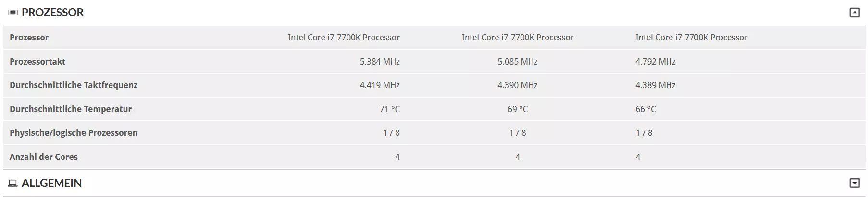Select second Intel Core i7-7700K Processor entry
Viewport: 868px width, 197px height.
(x=518, y=38)
